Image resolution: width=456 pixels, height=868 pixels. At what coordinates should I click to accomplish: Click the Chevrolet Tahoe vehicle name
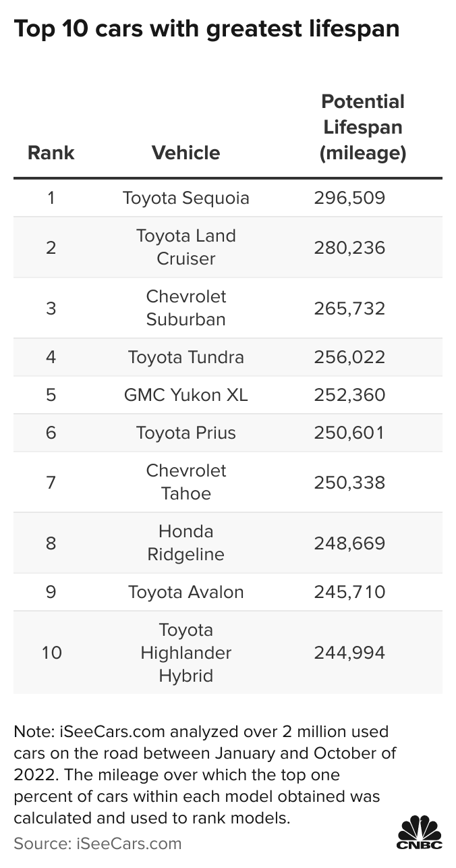(186, 482)
